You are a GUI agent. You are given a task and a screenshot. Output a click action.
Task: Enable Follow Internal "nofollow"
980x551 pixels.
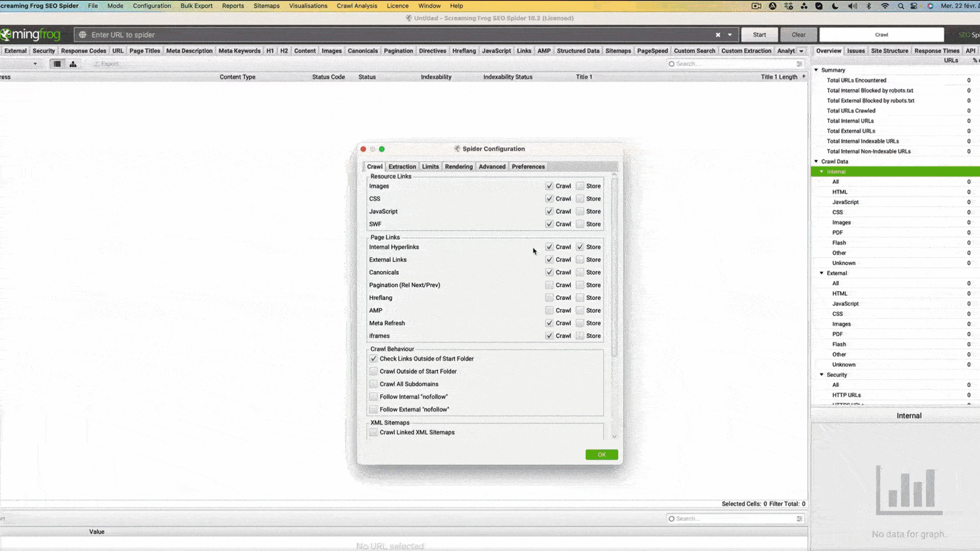(374, 397)
